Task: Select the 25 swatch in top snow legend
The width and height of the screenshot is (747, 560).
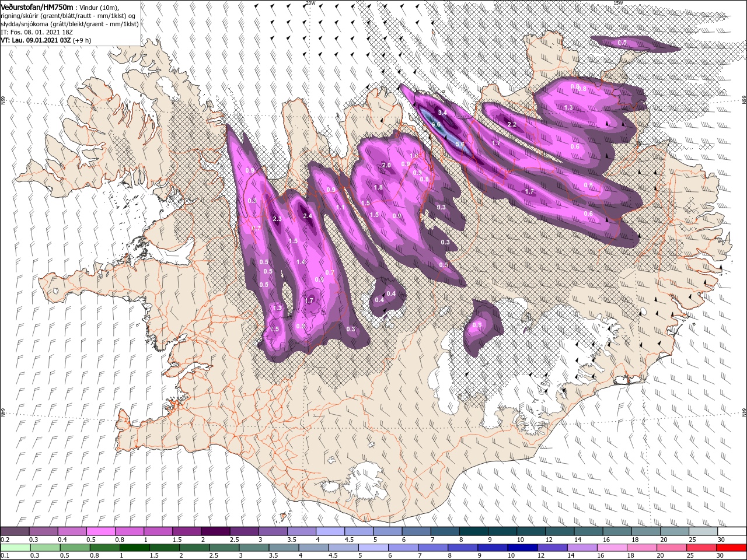Action: (x=703, y=531)
